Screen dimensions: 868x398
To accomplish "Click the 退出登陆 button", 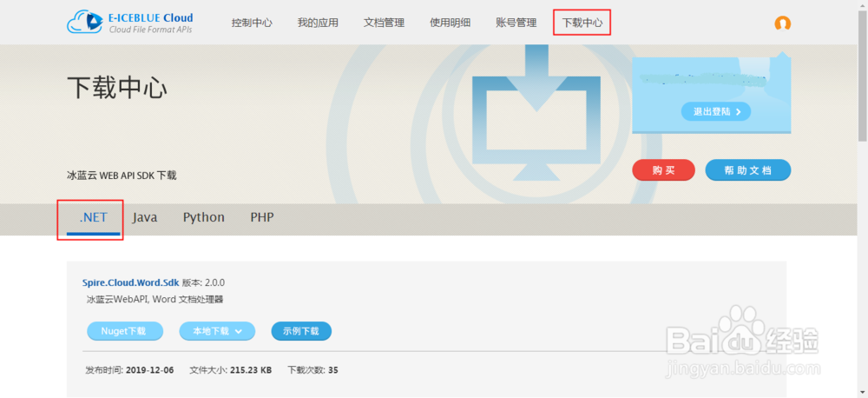I will click(715, 111).
